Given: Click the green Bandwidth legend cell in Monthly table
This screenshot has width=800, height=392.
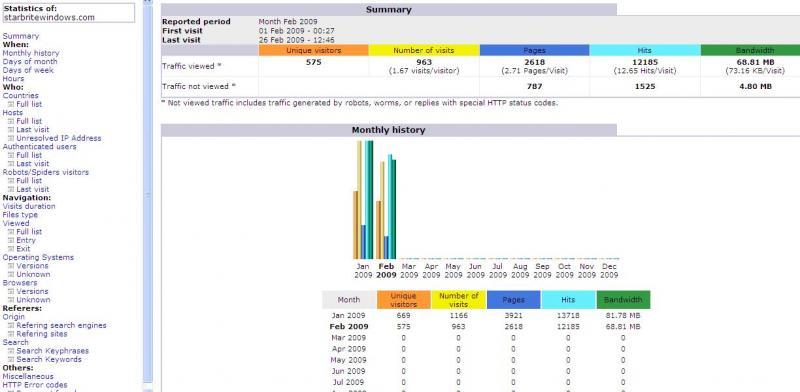Looking at the screenshot, I should tap(623, 300).
